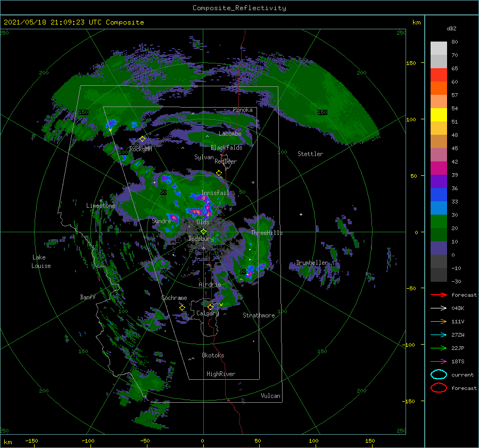Image resolution: width=479 pixels, height=448 pixels.
Task: Click the storm cell east of Sundre
Action: pyautogui.click(x=174, y=218)
